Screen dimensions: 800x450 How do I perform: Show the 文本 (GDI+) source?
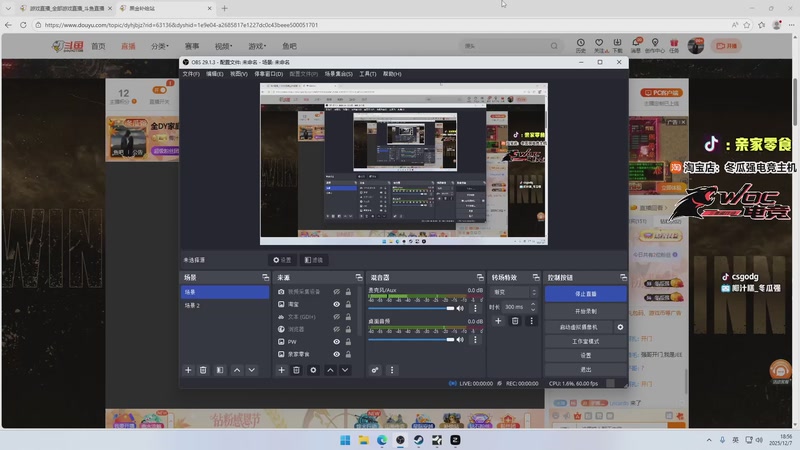click(x=336, y=317)
